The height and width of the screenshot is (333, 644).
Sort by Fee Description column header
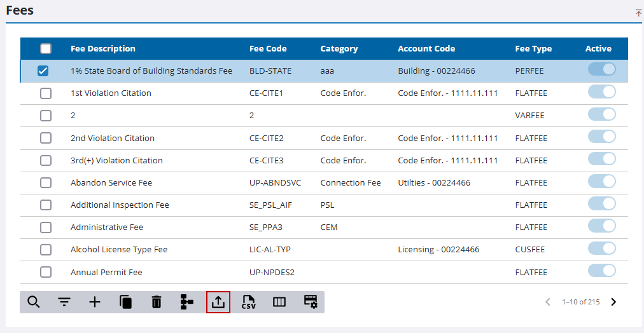(x=103, y=49)
